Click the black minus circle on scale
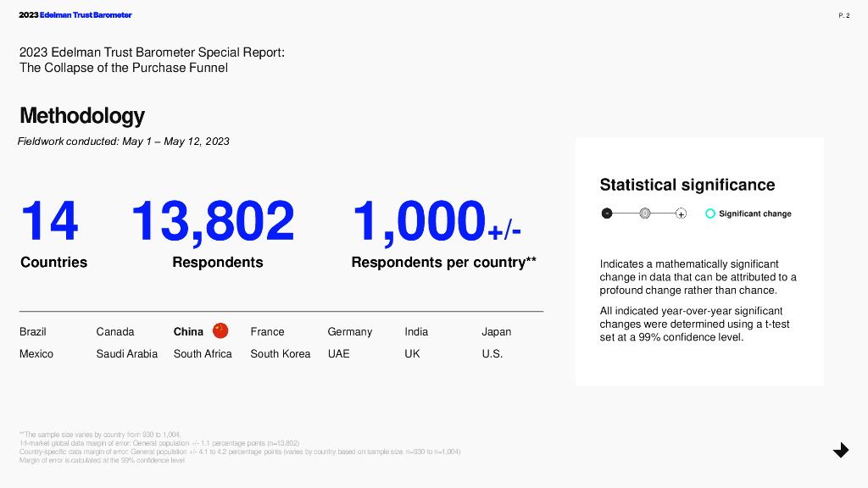The image size is (868, 488). point(607,213)
